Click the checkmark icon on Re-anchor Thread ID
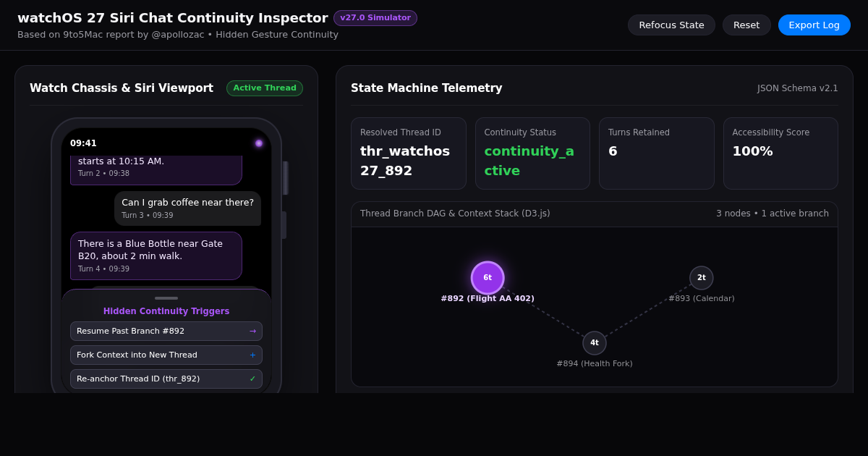Viewport: 868px width, 456px height. (x=252, y=379)
